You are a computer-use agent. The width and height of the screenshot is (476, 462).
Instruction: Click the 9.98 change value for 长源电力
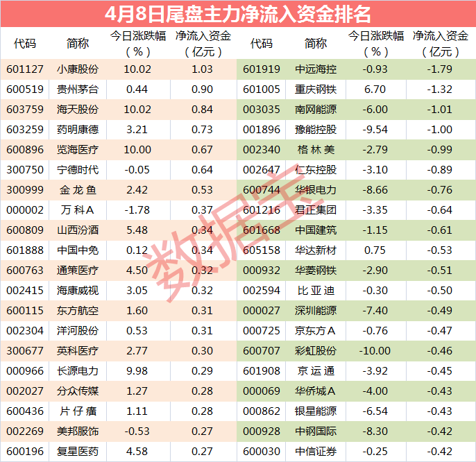click(137, 371)
